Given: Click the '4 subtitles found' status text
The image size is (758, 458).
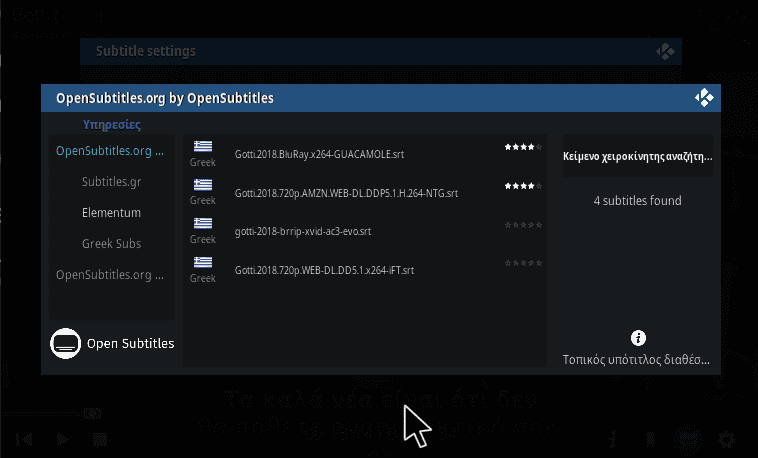Looking at the screenshot, I should pyautogui.click(x=637, y=201).
